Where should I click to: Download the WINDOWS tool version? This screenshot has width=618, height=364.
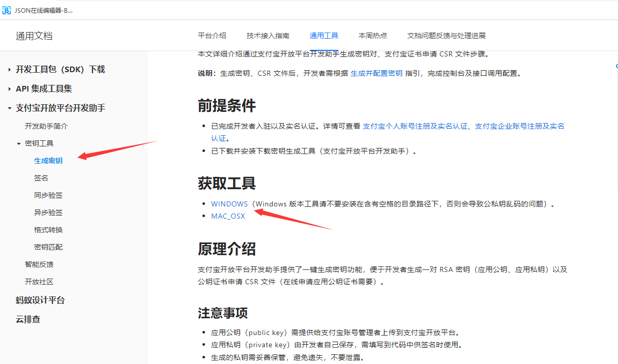(229, 204)
